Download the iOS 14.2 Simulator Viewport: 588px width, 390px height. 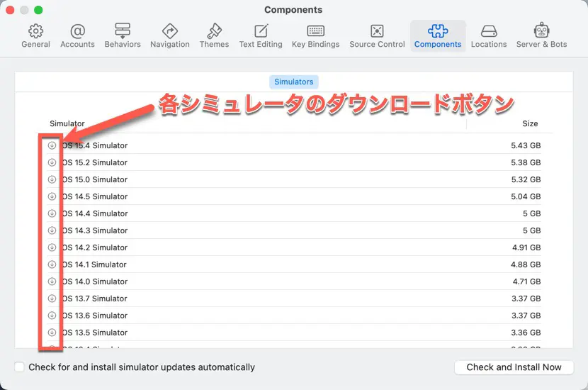point(52,247)
